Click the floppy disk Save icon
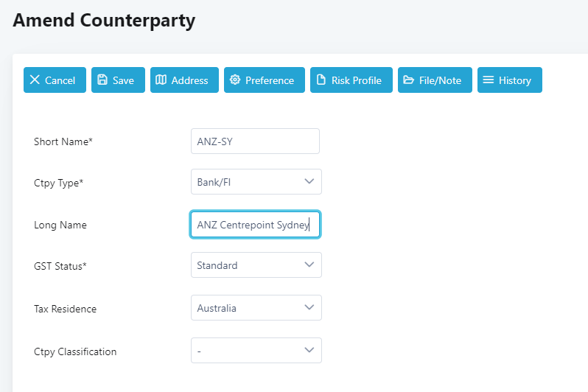588x392 pixels. [102, 80]
